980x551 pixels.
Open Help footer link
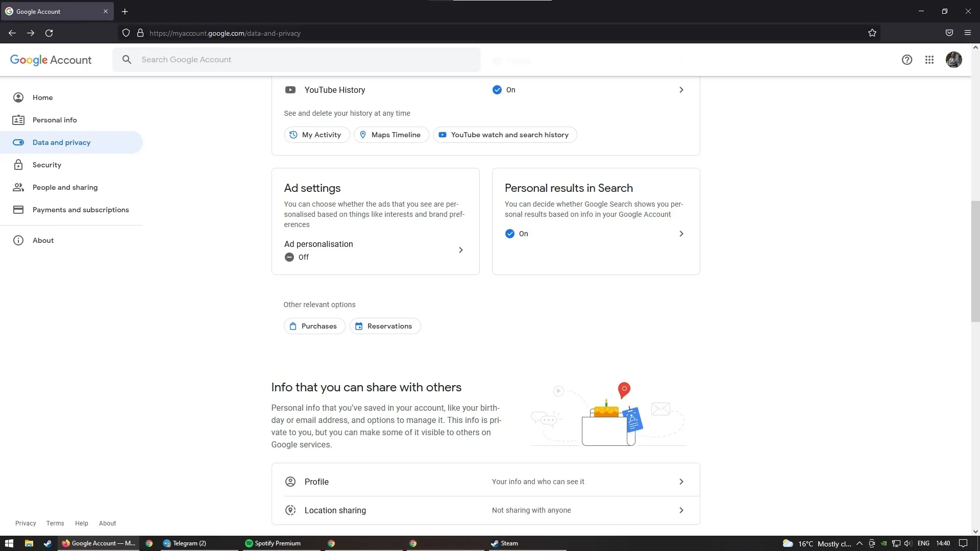[x=82, y=523]
